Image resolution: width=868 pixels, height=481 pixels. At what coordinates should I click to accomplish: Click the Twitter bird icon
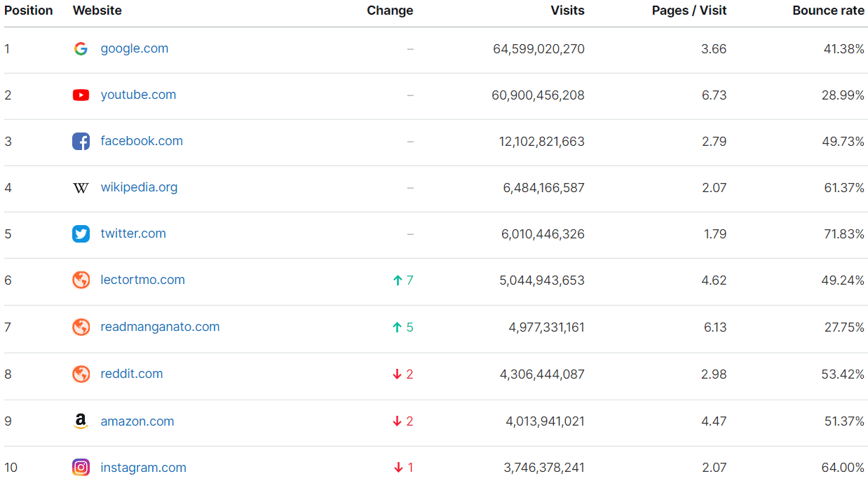(x=81, y=234)
